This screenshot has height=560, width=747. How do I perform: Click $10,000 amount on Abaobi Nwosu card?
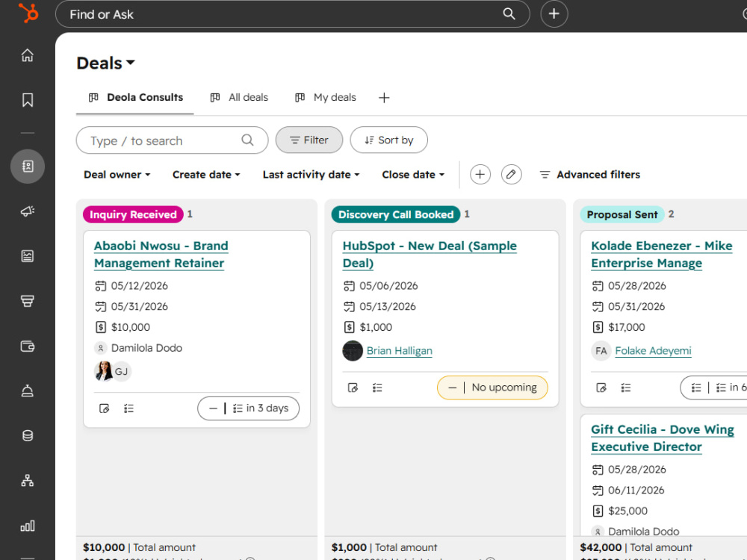tap(131, 327)
